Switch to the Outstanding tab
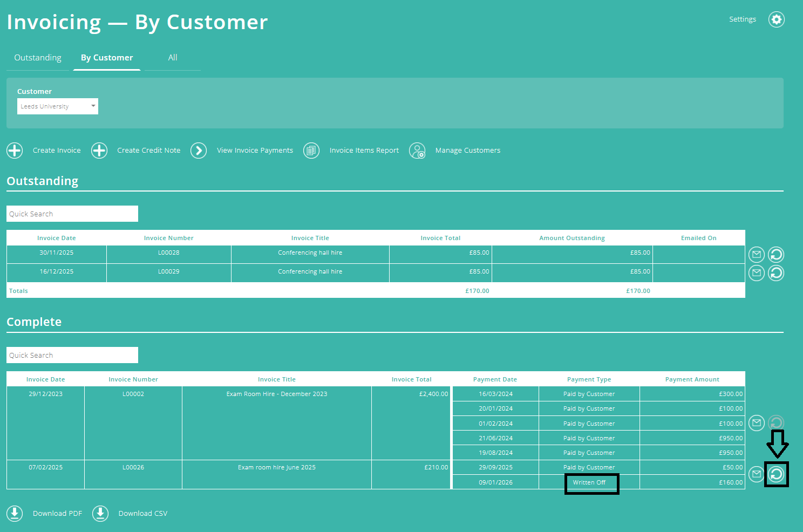This screenshot has width=803, height=532. pos(37,58)
